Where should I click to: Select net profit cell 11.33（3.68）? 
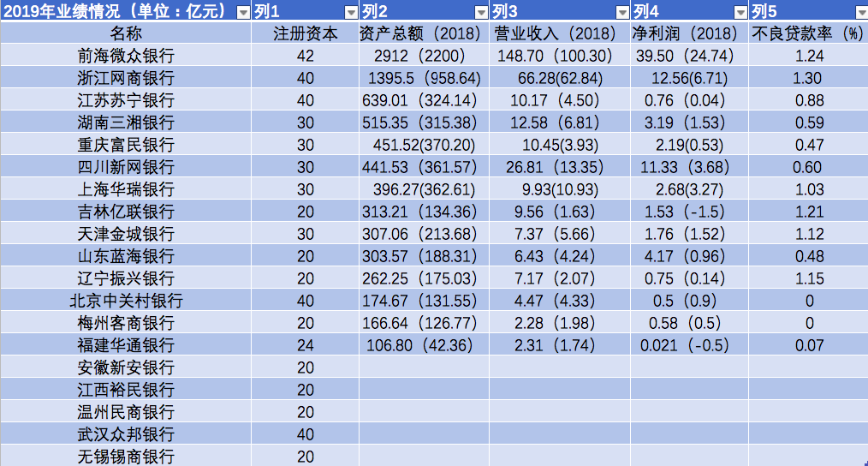689,167
